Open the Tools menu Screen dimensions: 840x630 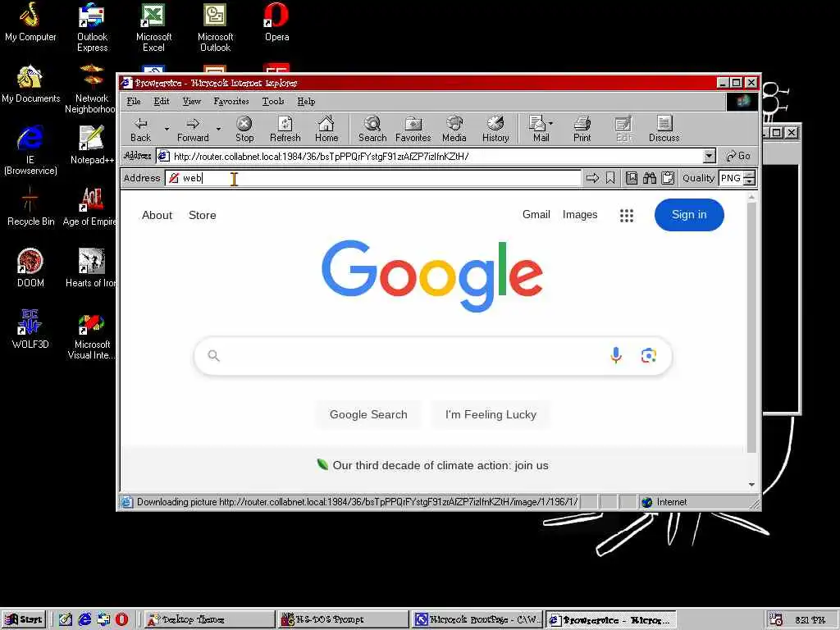tap(272, 101)
